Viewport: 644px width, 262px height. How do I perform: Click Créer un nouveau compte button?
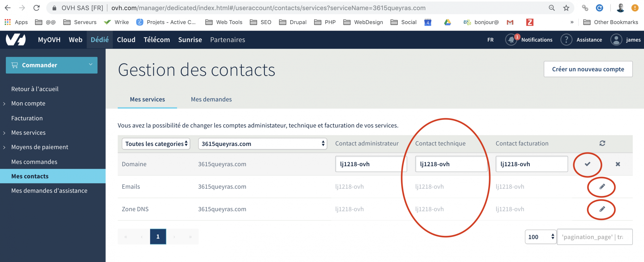coord(588,69)
